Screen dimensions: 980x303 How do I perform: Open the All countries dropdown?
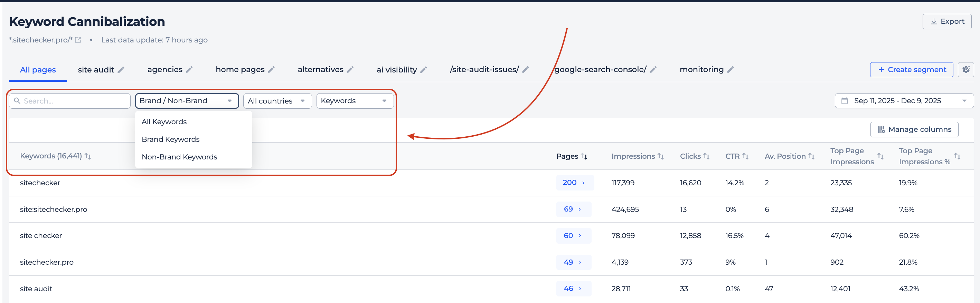pyautogui.click(x=277, y=101)
